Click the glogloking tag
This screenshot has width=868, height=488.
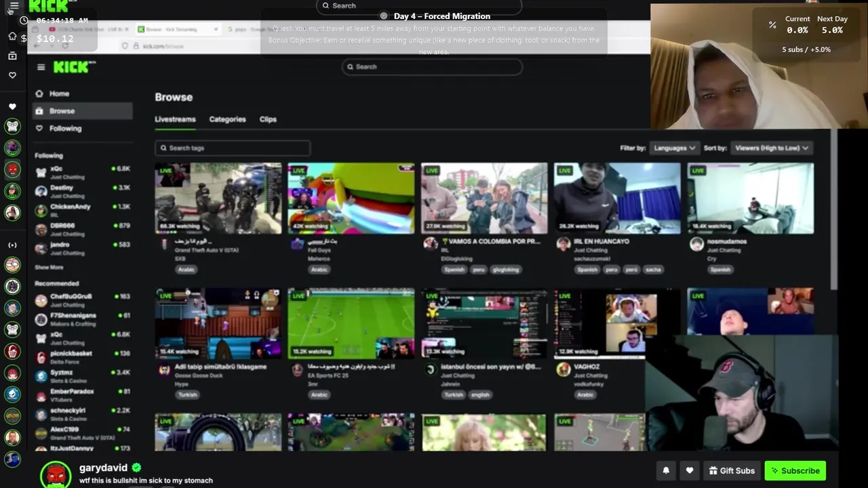pyautogui.click(x=506, y=269)
